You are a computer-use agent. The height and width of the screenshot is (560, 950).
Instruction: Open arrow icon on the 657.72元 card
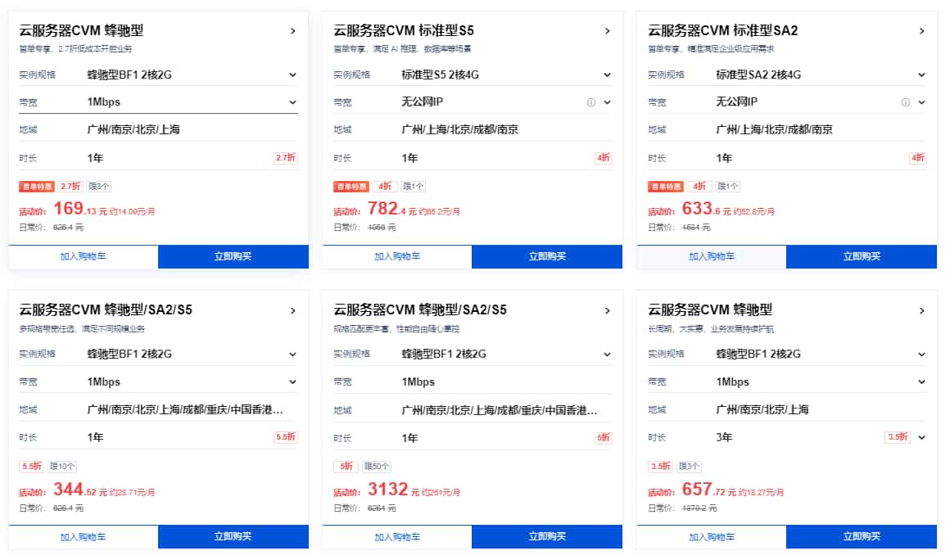pos(921,311)
